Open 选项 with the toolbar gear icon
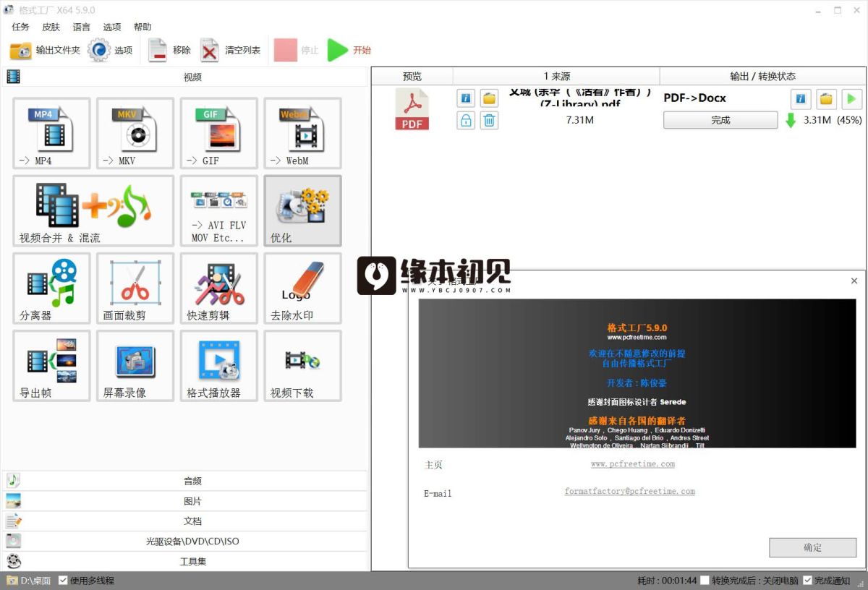 point(111,51)
